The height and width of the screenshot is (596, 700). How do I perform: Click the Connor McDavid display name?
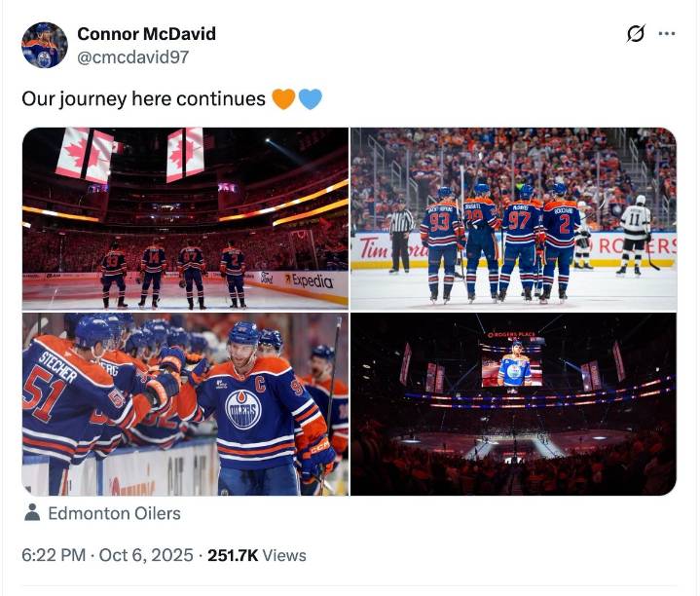146,34
